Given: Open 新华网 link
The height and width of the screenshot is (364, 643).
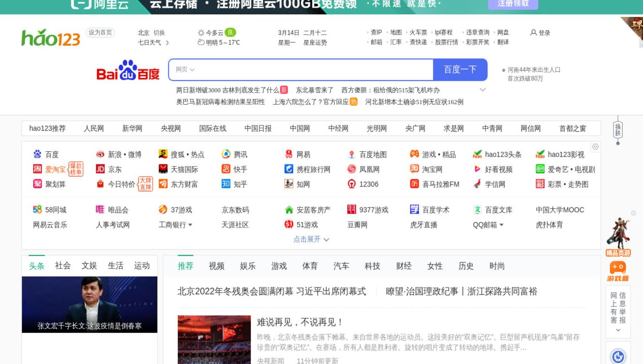Looking at the screenshot, I should [x=132, y=128].
